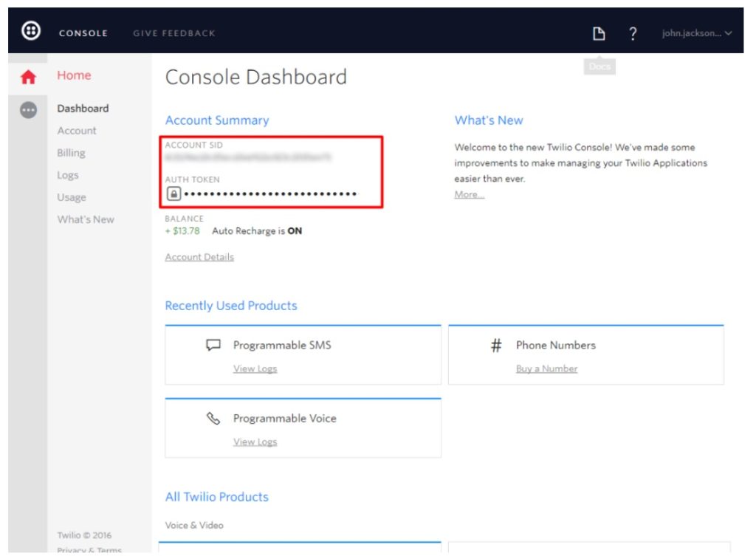Click the Account Summary heading

[217, 120]
